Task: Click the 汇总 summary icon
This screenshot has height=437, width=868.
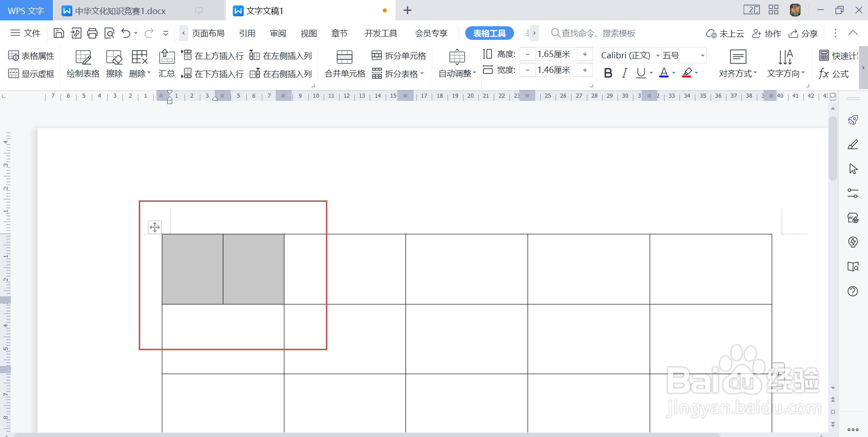Action: tap(167, 64)
